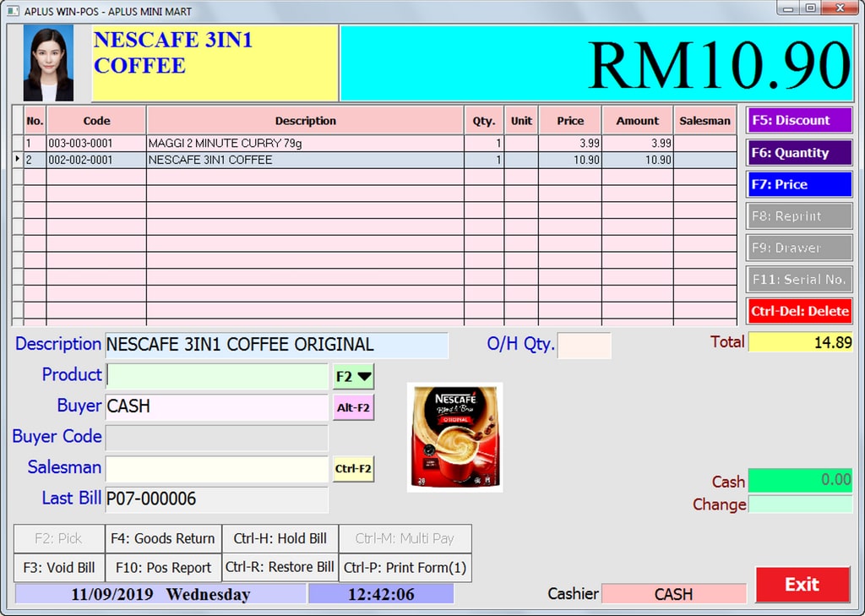Image resolution: width=865 pixels, height=616 pixels.
Task: Click the Qty. column header
Action: pyautogui.click(x=484, y=120)
